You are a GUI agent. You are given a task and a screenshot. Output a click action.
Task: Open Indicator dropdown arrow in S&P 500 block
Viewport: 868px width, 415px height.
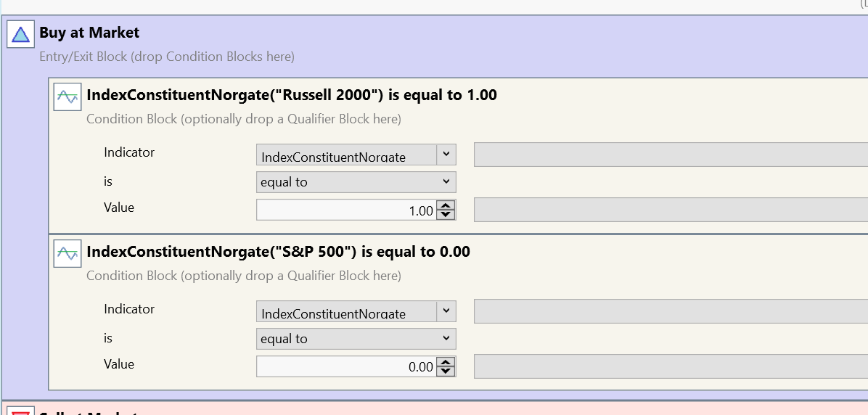(446, 311)
